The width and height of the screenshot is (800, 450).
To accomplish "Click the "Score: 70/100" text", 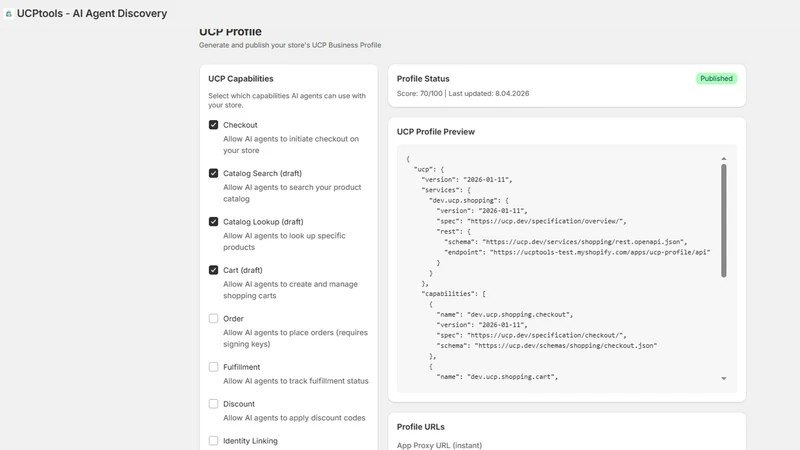I will [419, 93].
